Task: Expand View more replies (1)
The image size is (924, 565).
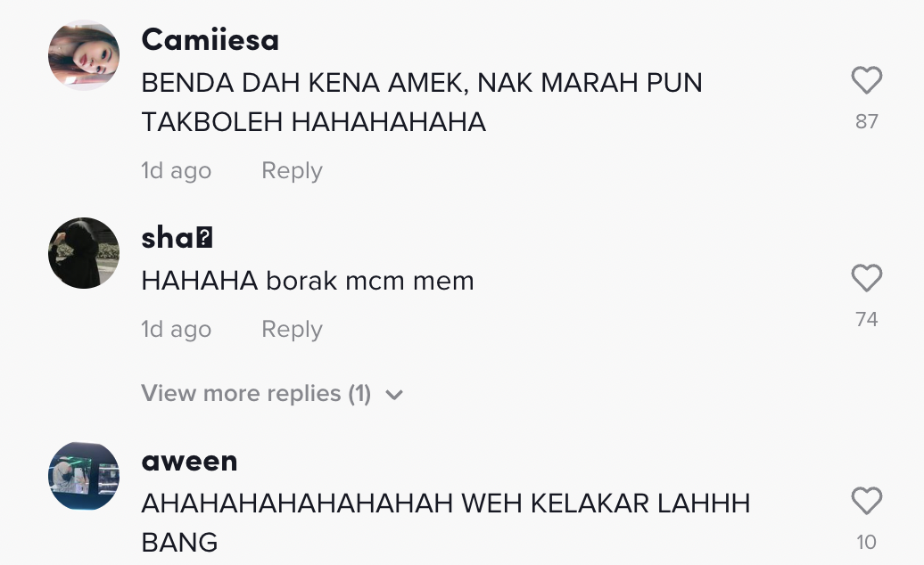Action: (272, 393)
